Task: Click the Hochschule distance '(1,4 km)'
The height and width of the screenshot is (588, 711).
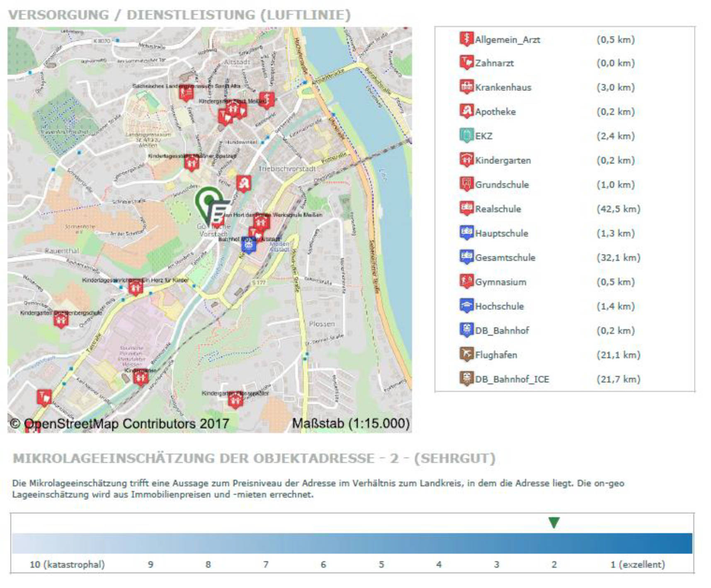Action: pos(616,306)
